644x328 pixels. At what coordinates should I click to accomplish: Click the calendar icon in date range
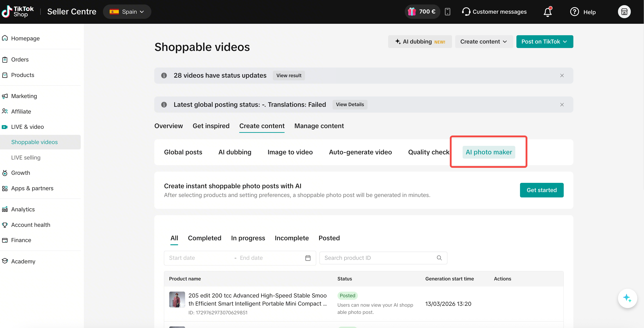tap(308, 258)
